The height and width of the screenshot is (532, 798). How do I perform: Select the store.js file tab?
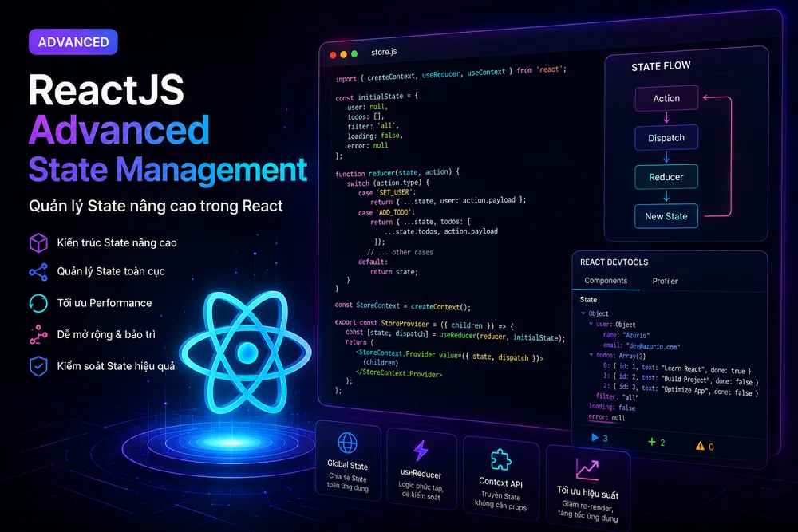click(x=384, y=52)
